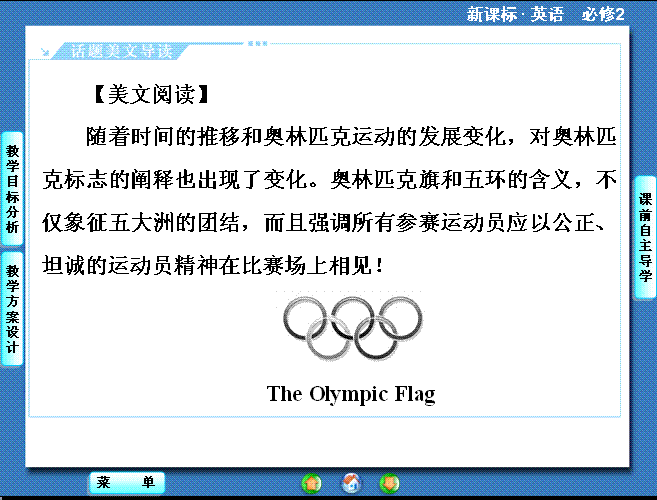The image size is (657, 500).
Task: Click the header text 必修2
Action: point(603,15)
